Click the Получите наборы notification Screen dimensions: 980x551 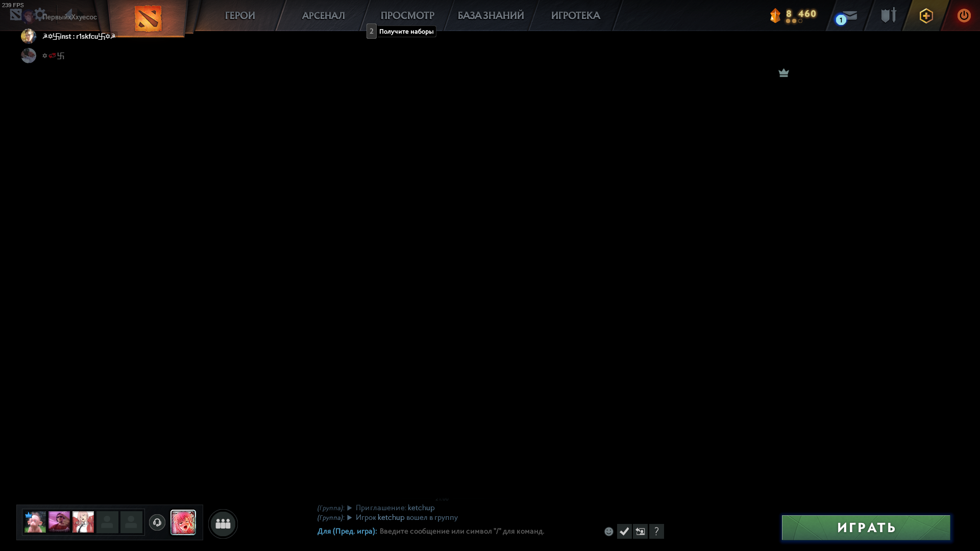[405, 31]
